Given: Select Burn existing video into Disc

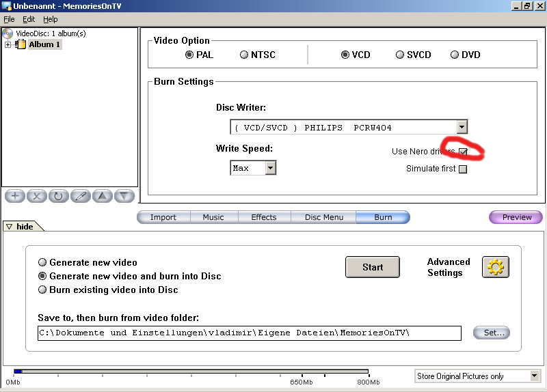Looking at the screenshot, I should [x=108, y=290].
